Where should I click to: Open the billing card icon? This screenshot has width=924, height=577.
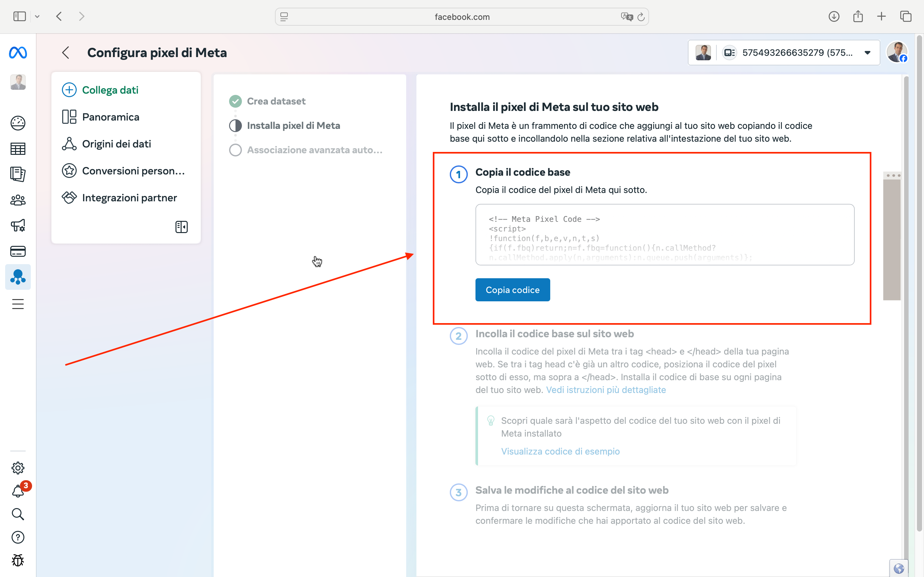click(x=18, y=252)
